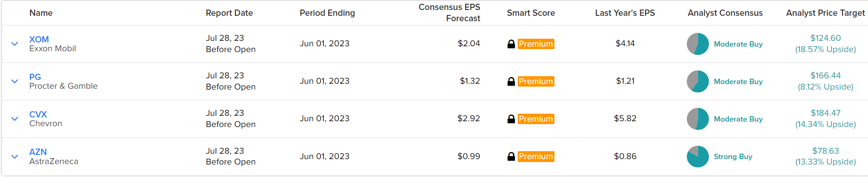Sort by Smart Score column header
This screenshot has width=868, height=177.
point(531,13)
